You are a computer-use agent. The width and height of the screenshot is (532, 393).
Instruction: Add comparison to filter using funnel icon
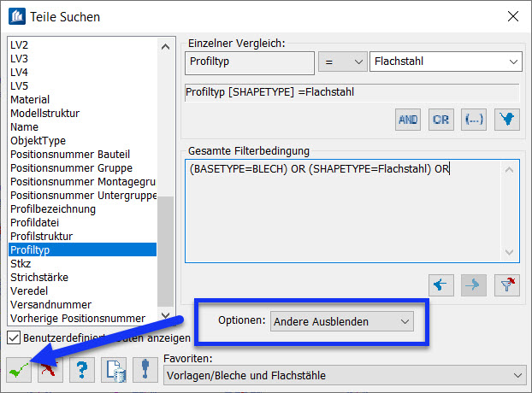507,120
